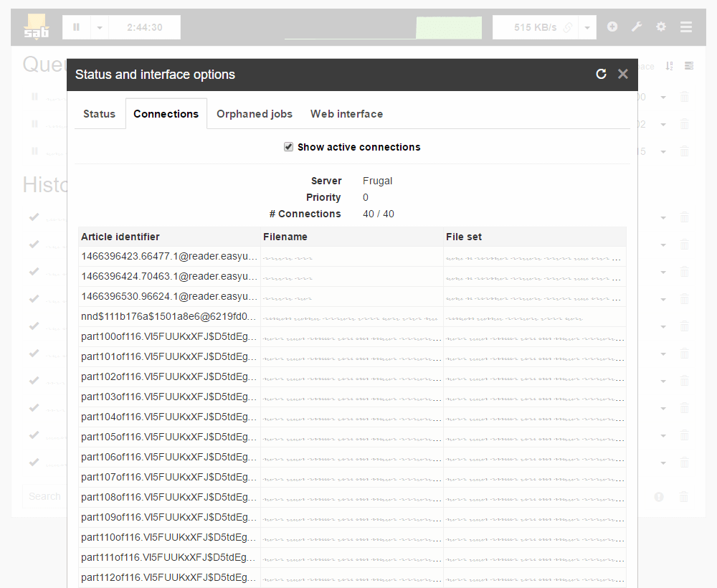
Task: Pause the first queue item
Action: [34, 97]
